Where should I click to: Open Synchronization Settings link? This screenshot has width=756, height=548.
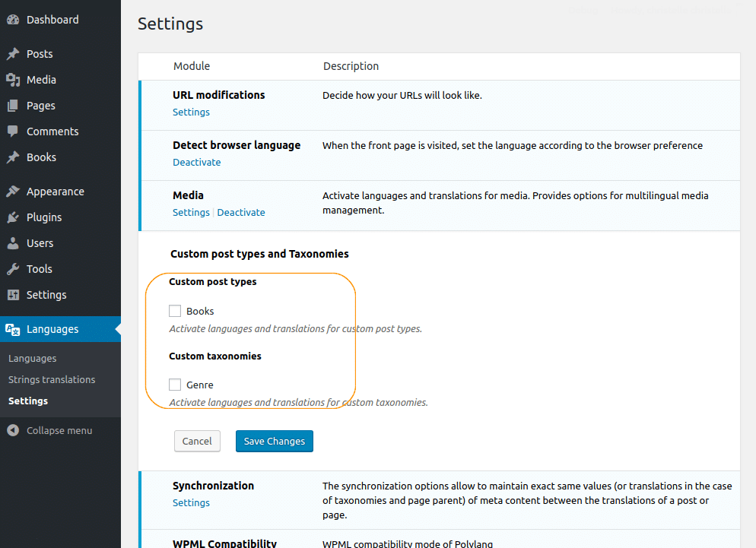[191, 502]
